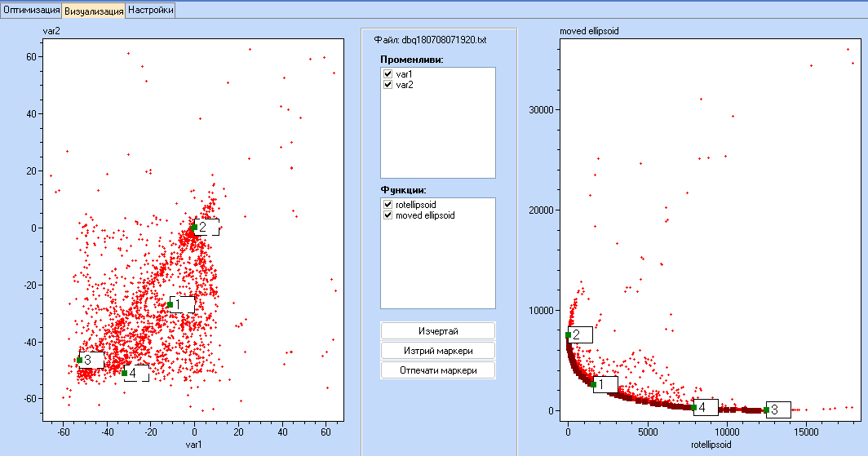The image size is (868, 456).
Task: Uncheck the var1 variable checkbox
Action: tap(388, 74)
